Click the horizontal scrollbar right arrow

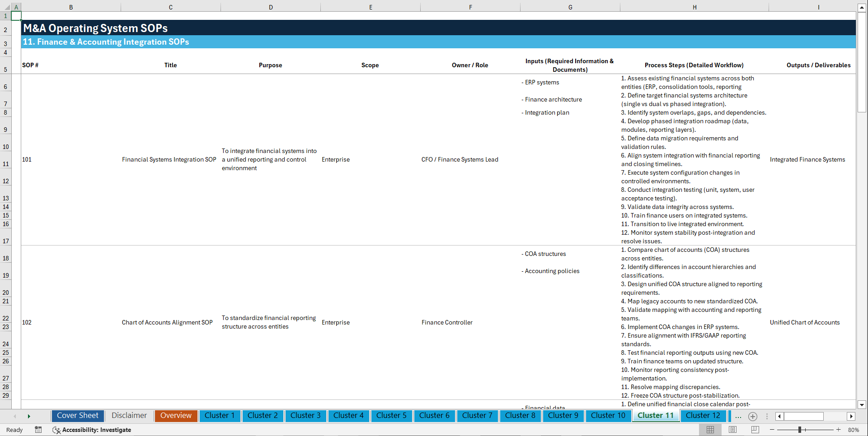(851, 416)
